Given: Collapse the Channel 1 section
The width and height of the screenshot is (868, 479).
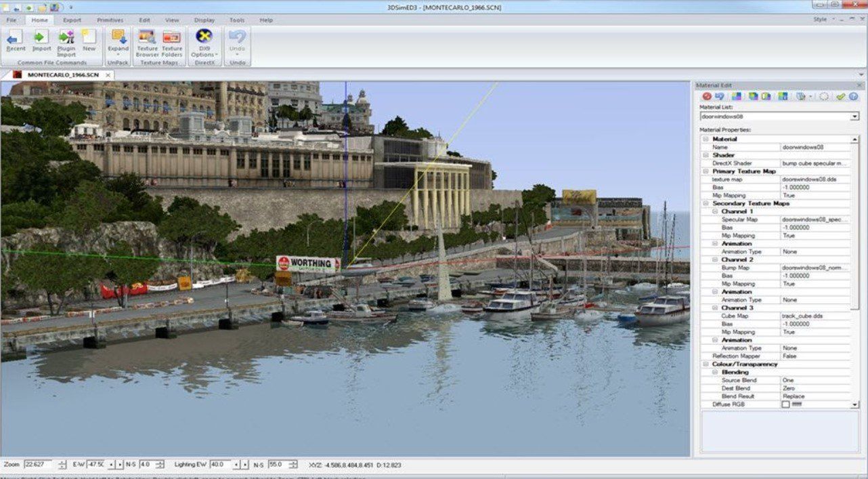Looking at the screenshot, I should [x=714, y=211].
